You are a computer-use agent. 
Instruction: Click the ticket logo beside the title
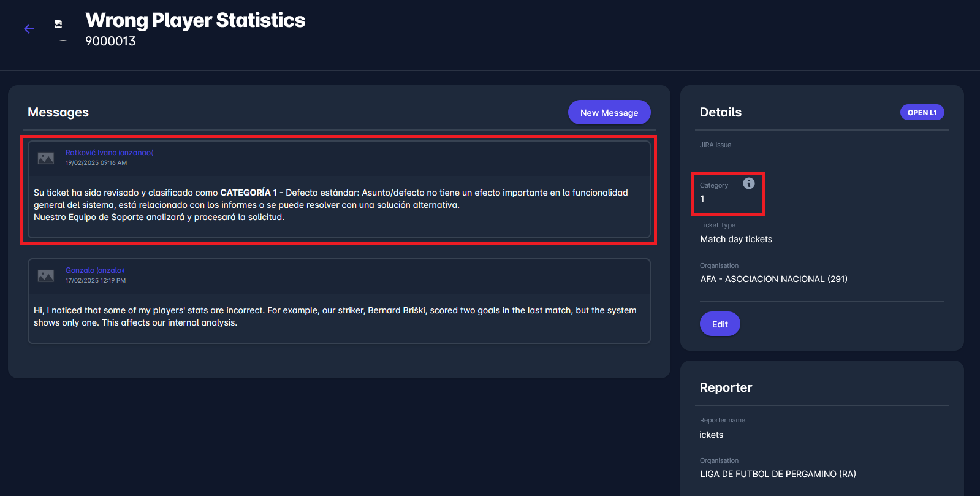59,25
